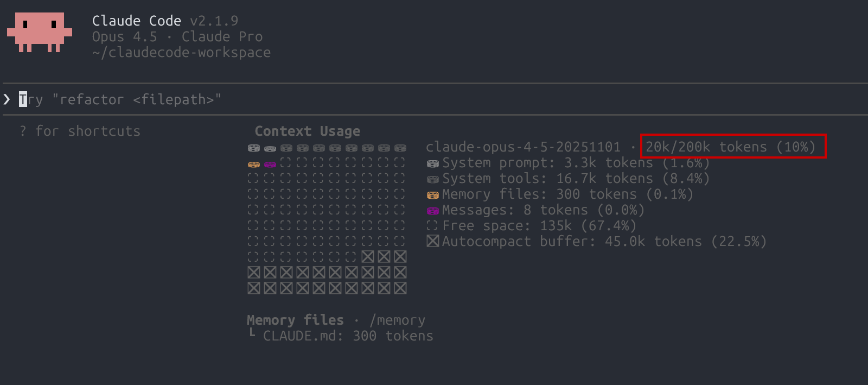Click the v2.1.9 version label
The image size is (868, 385).
pos(214,21)
